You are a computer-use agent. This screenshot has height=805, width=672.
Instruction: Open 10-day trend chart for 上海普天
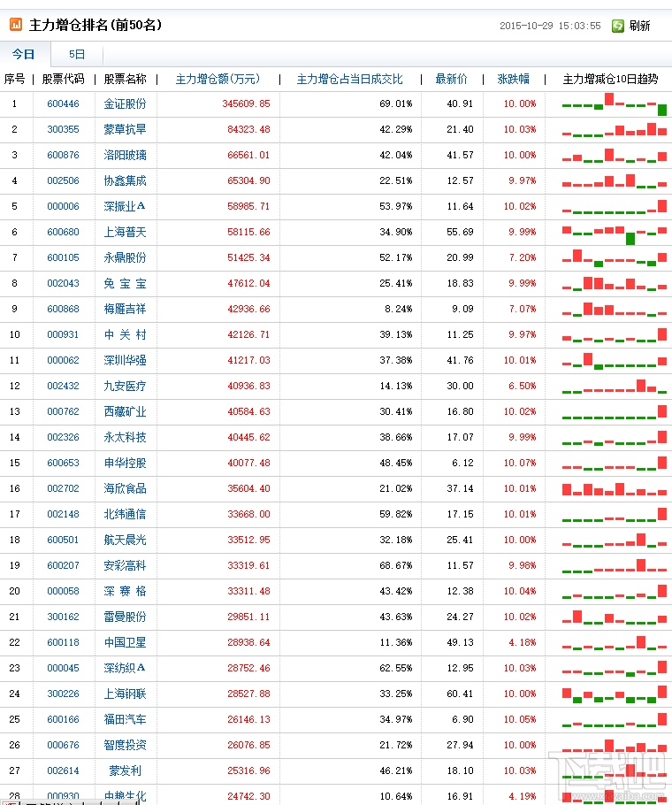pos(614,233)
